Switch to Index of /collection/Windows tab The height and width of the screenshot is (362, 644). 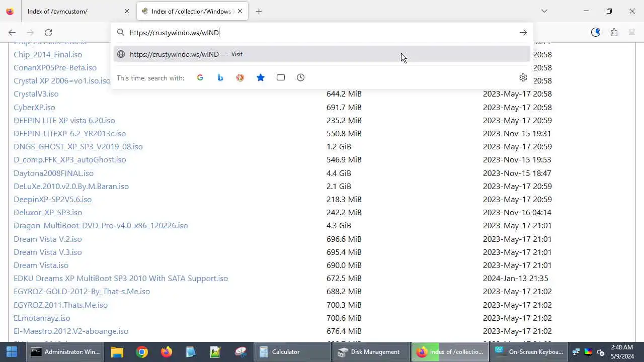coord(192,11)
